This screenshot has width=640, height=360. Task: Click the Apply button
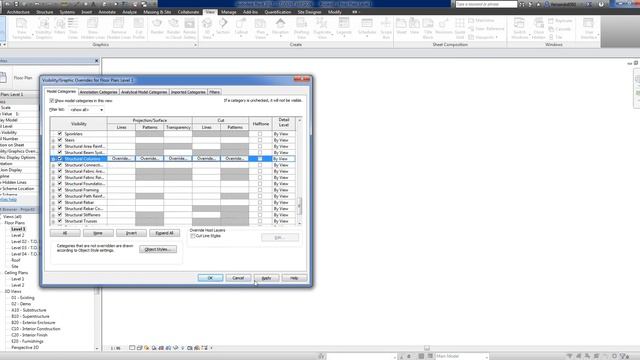tap(266, 278)
